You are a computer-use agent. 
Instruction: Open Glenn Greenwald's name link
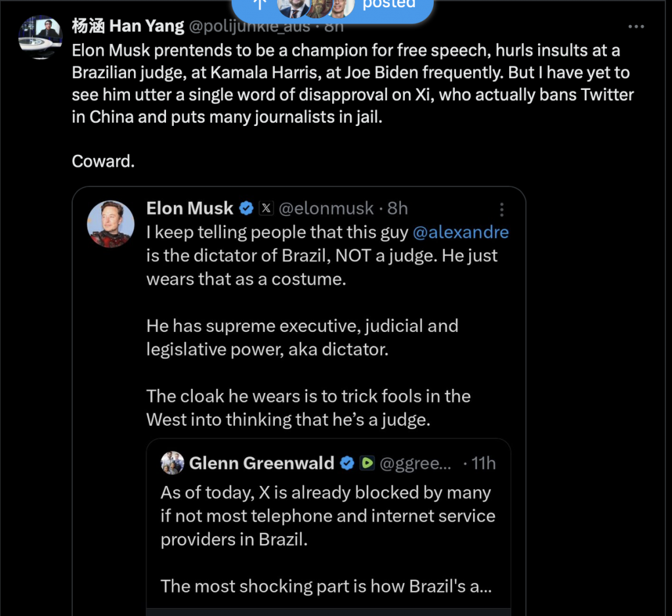coord(261,463)
